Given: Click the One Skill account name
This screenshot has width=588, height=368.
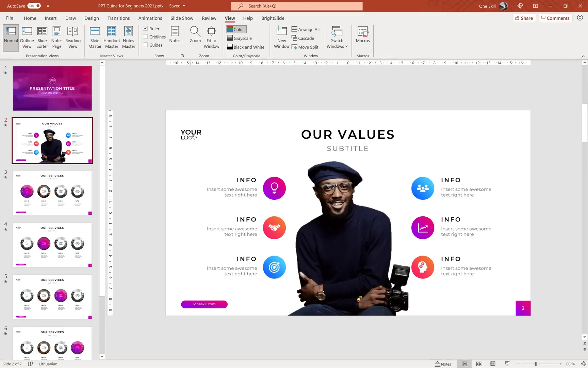Looking at the screenshot, I should point(487,6).
